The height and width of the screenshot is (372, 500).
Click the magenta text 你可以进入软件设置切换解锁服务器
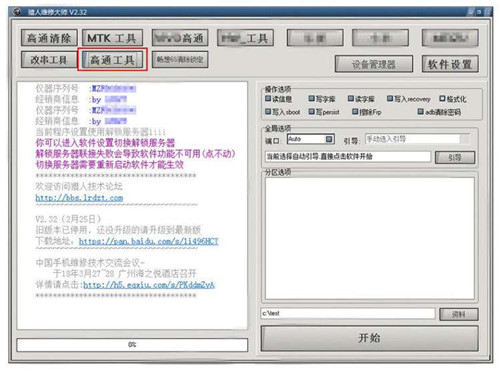pos(105,143)
